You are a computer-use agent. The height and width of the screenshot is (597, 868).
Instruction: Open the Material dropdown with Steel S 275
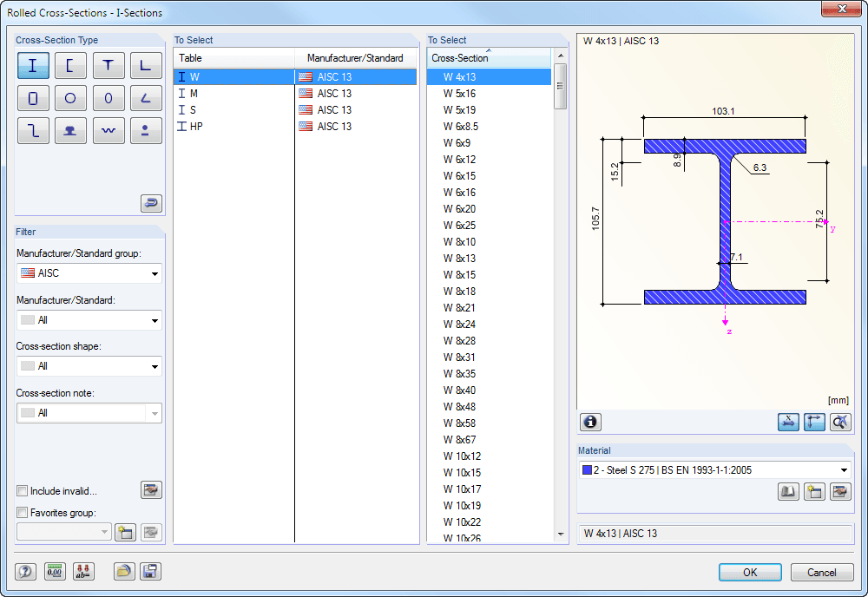(714, 470)
